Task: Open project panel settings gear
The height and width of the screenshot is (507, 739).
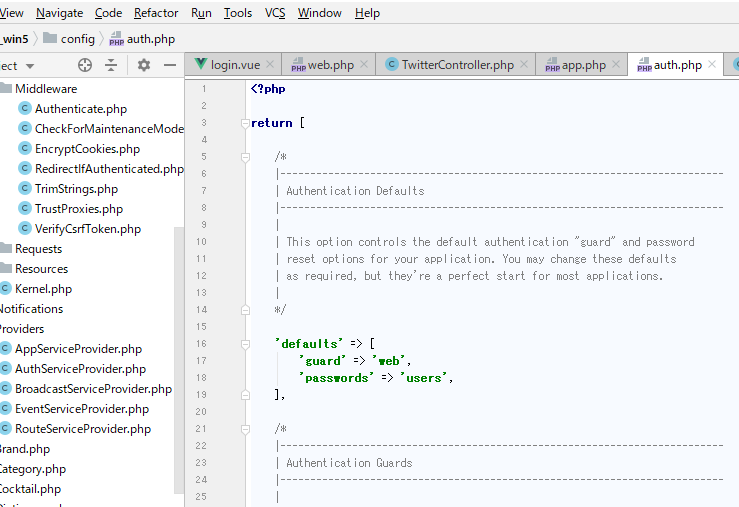Action: tap(144, 65)
